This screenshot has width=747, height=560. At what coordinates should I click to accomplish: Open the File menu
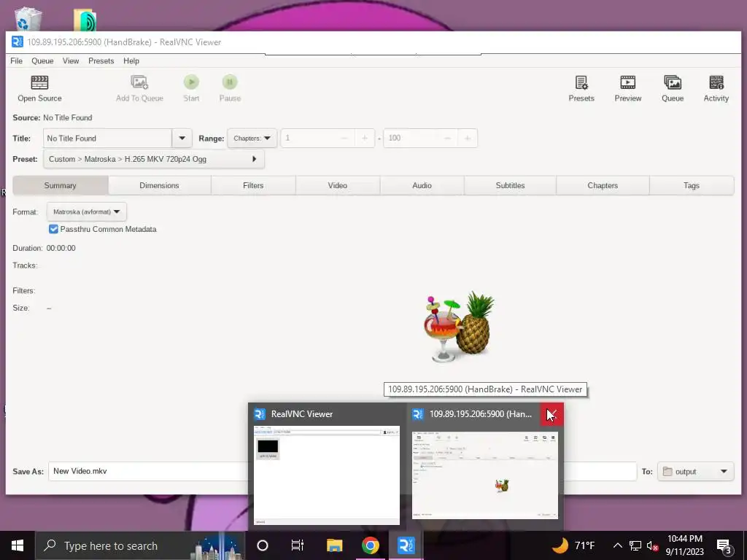tap(16, 61)
